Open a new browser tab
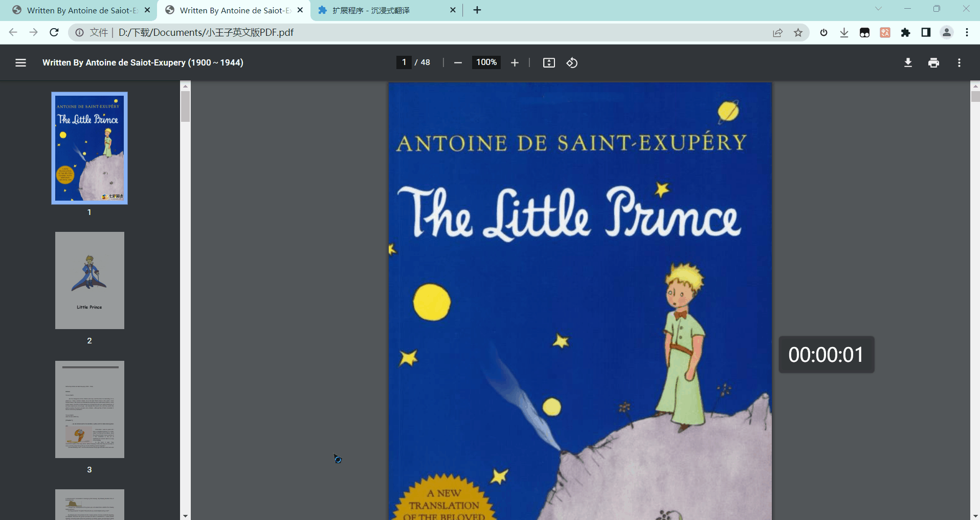The image size is (980, 520). click(x=477, y=10)
